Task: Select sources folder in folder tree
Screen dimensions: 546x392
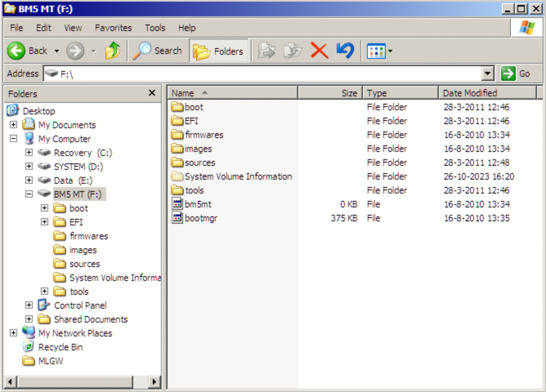Action: point(76,264)
